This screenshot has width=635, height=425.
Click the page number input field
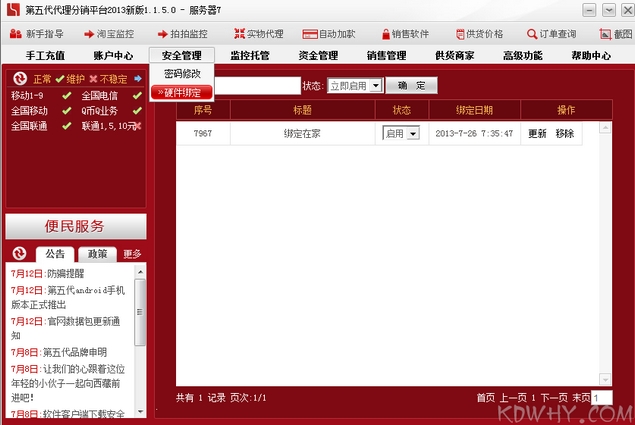(601, 398)
